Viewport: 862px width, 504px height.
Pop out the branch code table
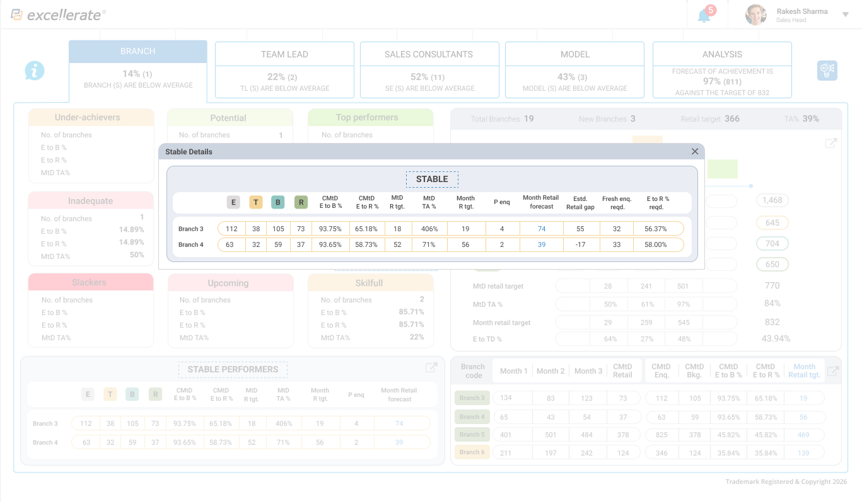pyautogui.click(x=833, y=371)
